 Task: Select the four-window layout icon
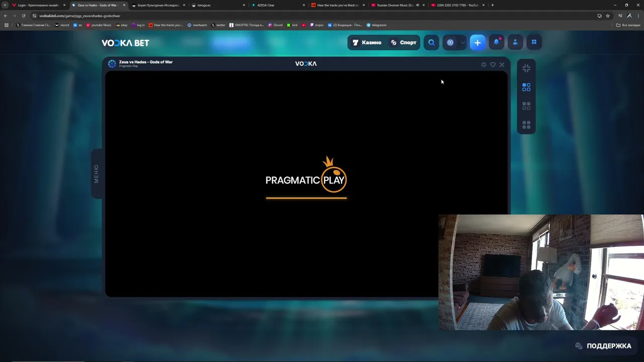(x=526, y=125)
